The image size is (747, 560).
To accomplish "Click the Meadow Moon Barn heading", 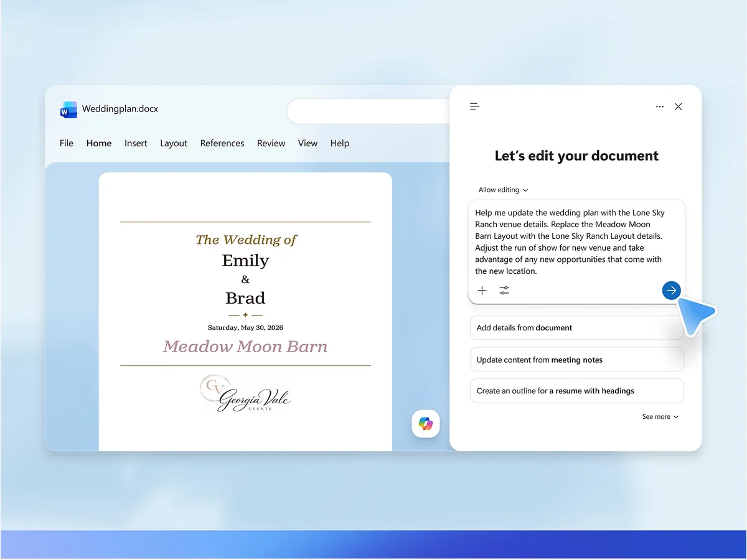I will pyautogui.click(x=245, y=347).
